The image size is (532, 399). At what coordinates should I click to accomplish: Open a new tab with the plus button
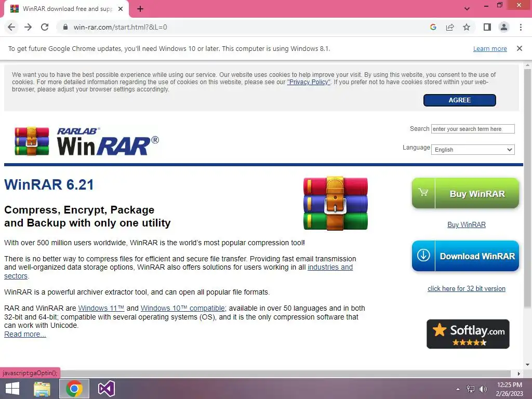140,9
